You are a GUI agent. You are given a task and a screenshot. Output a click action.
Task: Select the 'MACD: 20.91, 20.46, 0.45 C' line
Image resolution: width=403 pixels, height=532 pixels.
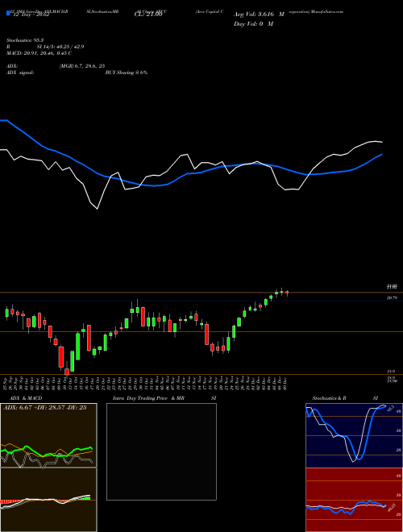(x=39, y=53)
